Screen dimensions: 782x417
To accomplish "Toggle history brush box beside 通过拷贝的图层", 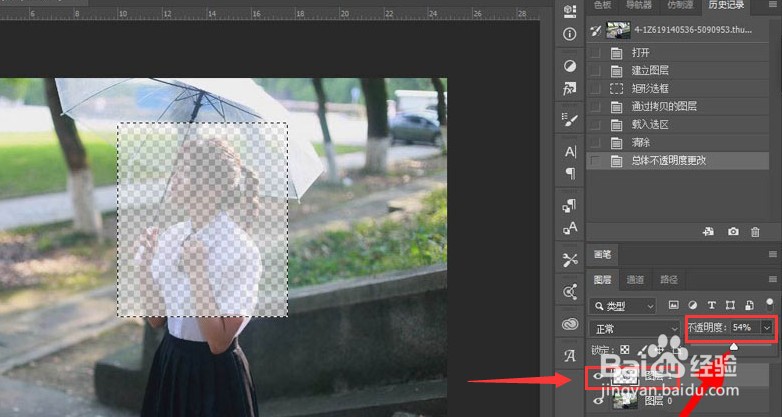I will coord(595,107).
